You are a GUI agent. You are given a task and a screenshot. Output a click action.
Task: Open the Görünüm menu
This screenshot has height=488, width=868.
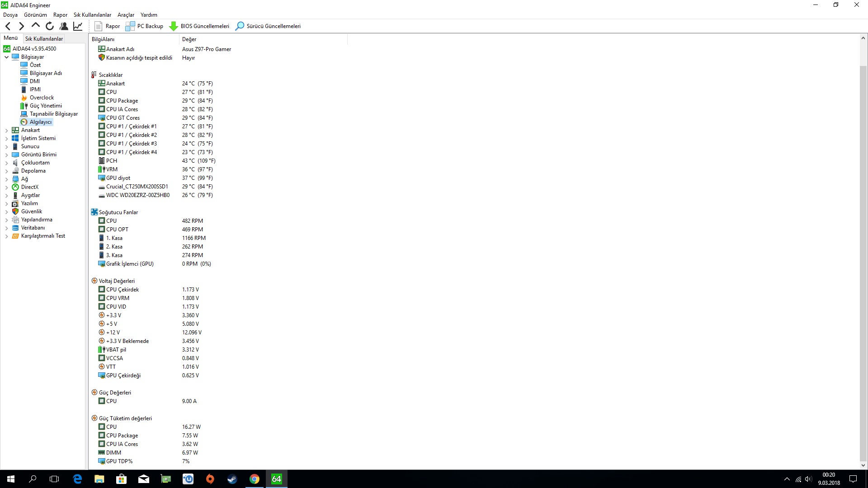click(35, 15)
